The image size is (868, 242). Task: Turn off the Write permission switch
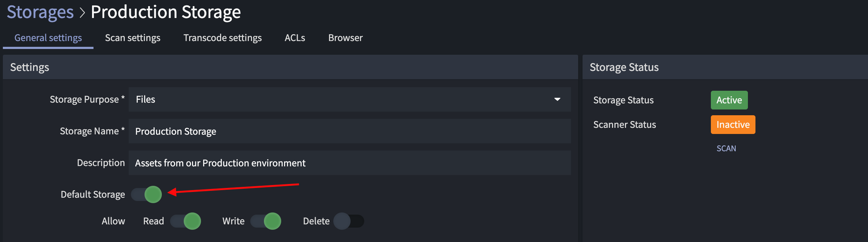coord(266,221)
